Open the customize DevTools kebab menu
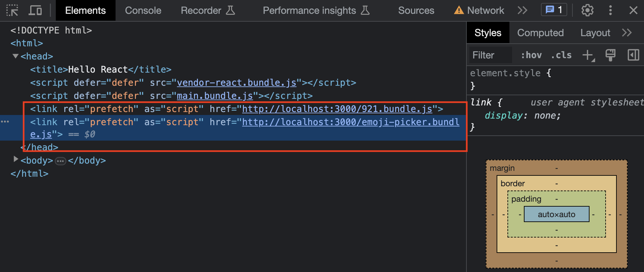 point(610,10)
